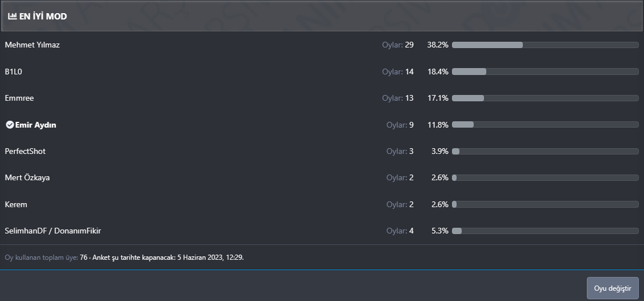Click the EN İYİ MOD poll title
Image resolution: width=644 pixels, height=301 pixels.
click(x=43, y=17)
